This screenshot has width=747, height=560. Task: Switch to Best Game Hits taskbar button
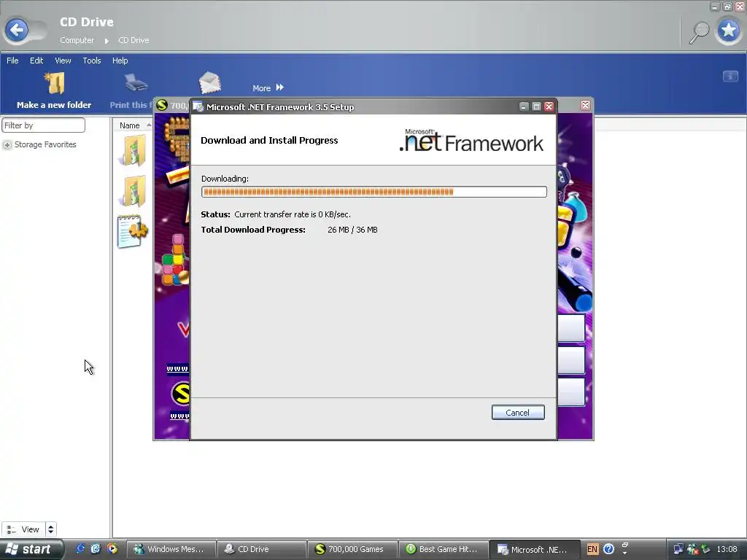[x=443, y=549]
